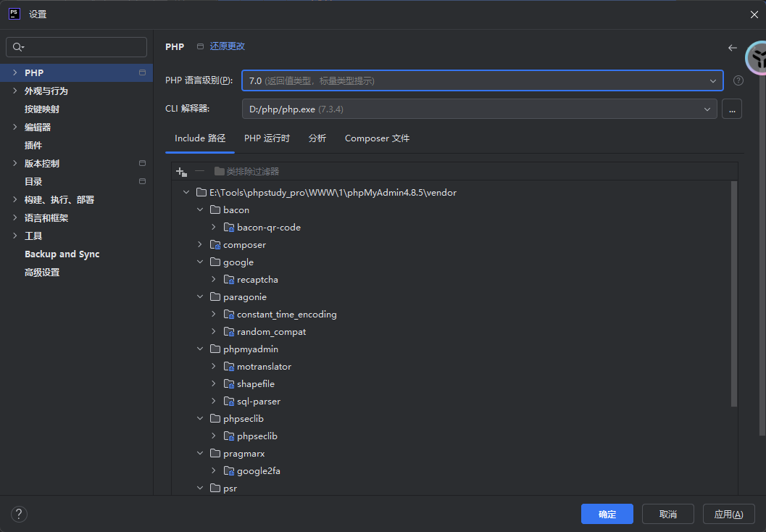766x532 pixels.
Task: Click the add include path plus icon
Action: point(181,172)
